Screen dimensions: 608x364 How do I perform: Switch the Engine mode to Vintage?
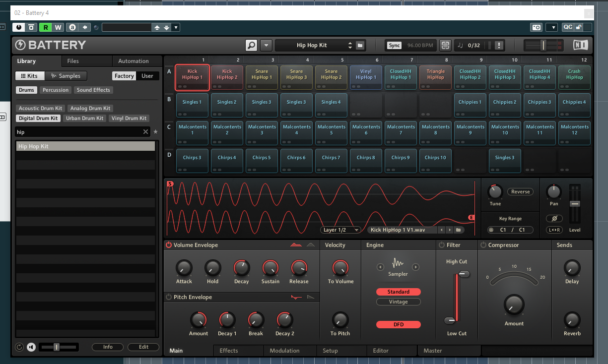coord(398,302)
